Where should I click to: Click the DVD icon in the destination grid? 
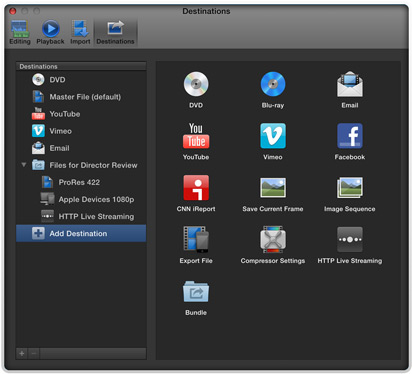coord(196,84)
